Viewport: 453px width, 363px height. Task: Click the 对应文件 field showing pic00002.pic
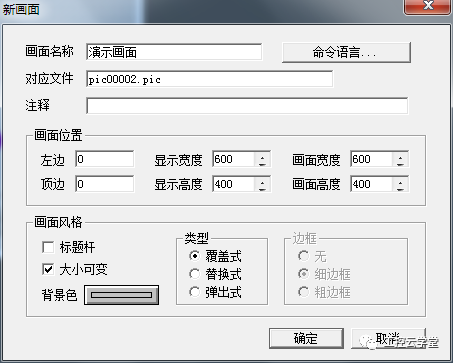pos(209,79)
